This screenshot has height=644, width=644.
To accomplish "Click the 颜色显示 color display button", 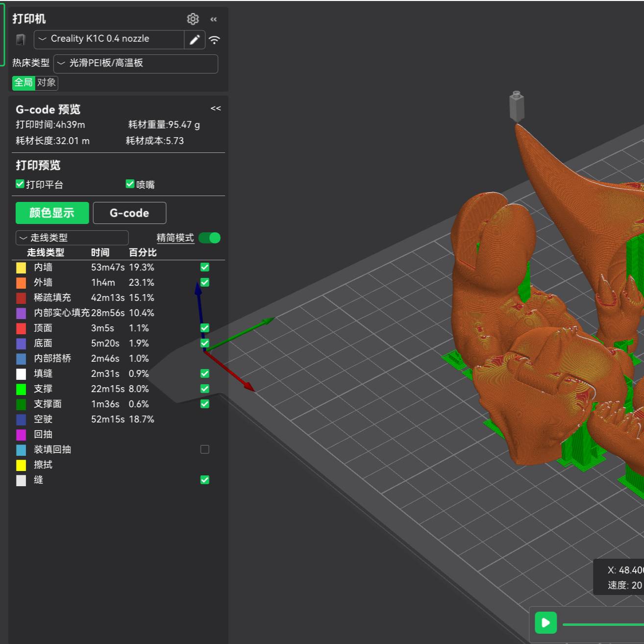I will (x=52, y=213).
